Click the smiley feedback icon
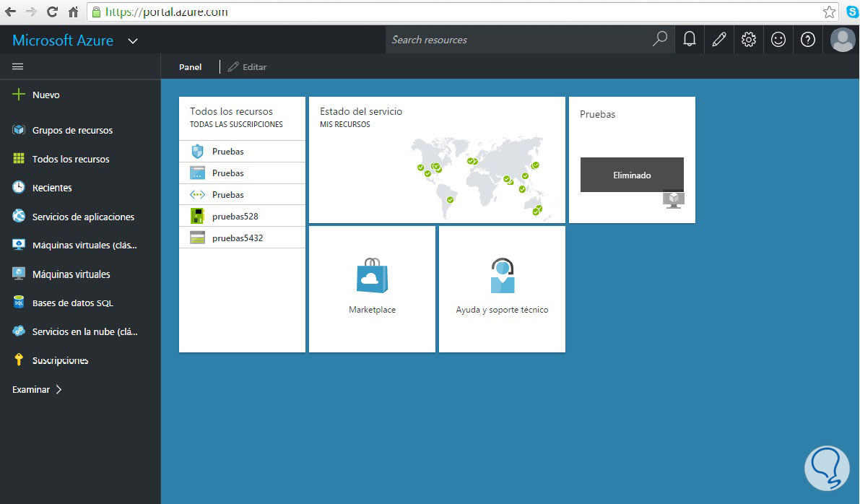The width and height of the screenshot is (860, 504). coord(778,40)
